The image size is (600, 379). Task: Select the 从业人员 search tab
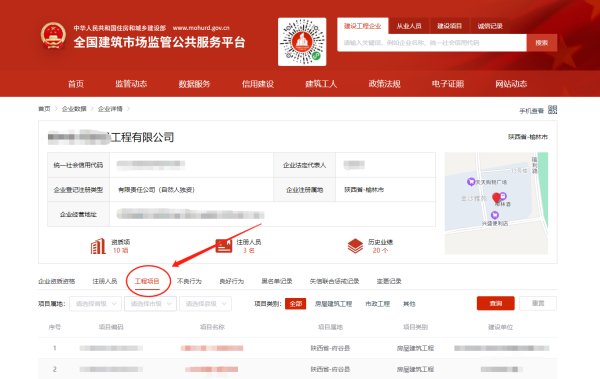pyautogui.click(x=409, y=26)
